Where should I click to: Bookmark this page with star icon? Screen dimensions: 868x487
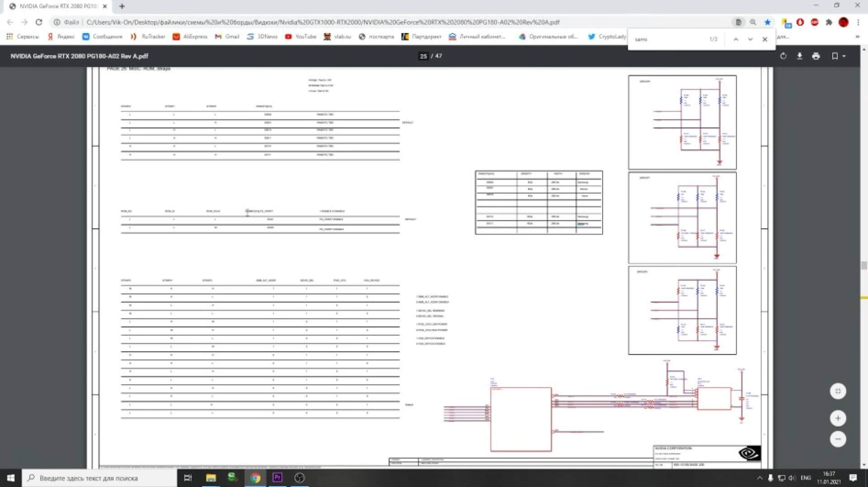[x=767, y=22]
